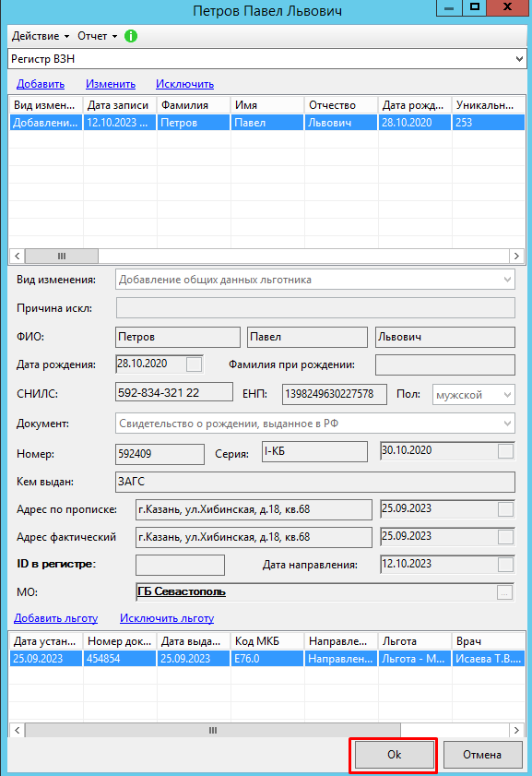The width and height of the screenshot is (532, 776).
Task: Click the benefits table horizontal scrollbar thumb
Action: 213,730
